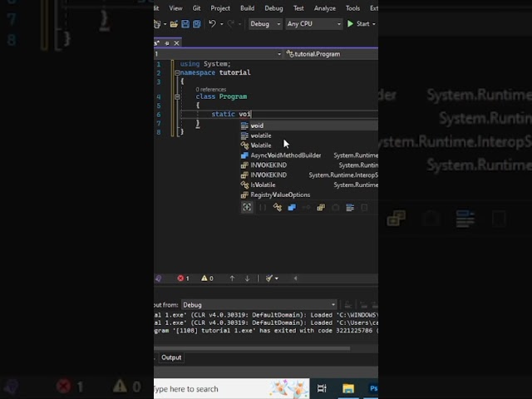Open the Git menu

pos(196,8)
